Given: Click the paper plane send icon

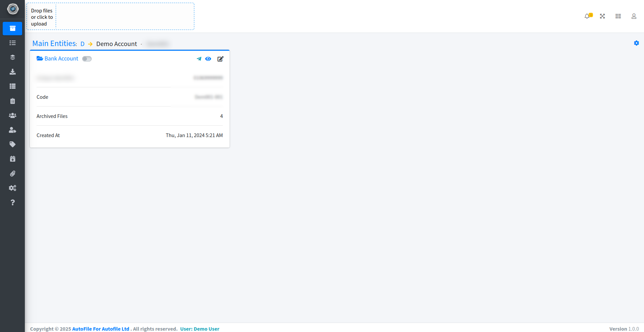Looking at the screenshot, I should click(199, 59).
